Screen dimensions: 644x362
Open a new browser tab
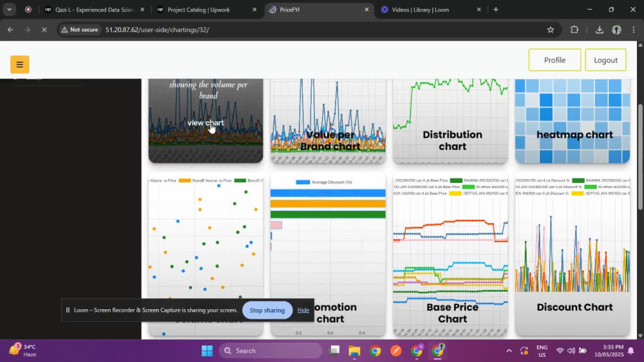tap(496, 10)
